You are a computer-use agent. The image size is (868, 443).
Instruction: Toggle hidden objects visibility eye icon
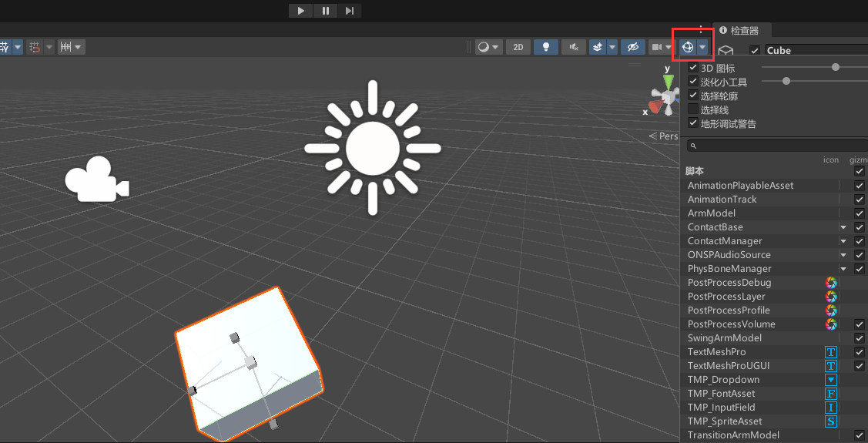pos(633,47)
